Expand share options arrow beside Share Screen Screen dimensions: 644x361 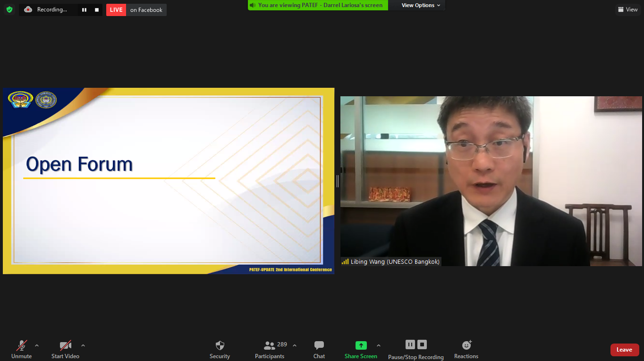379,345
